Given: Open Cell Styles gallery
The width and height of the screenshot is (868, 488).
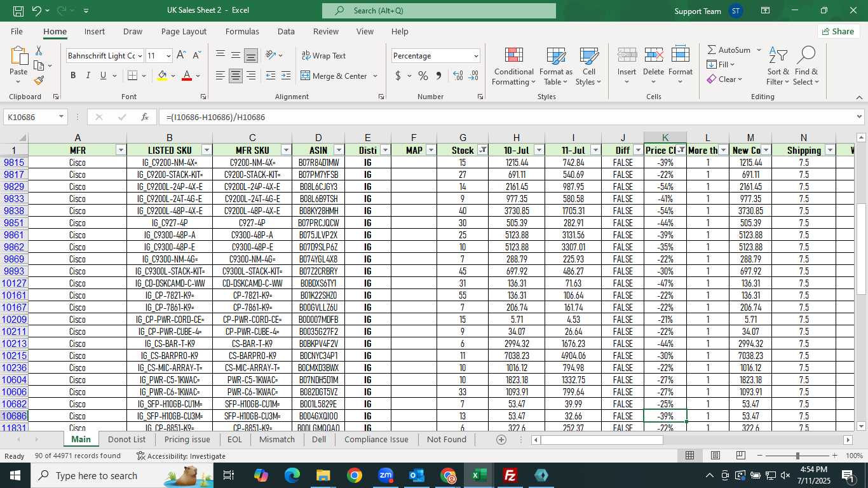Looking at the screenshot, I should click(x=589, y=66).
